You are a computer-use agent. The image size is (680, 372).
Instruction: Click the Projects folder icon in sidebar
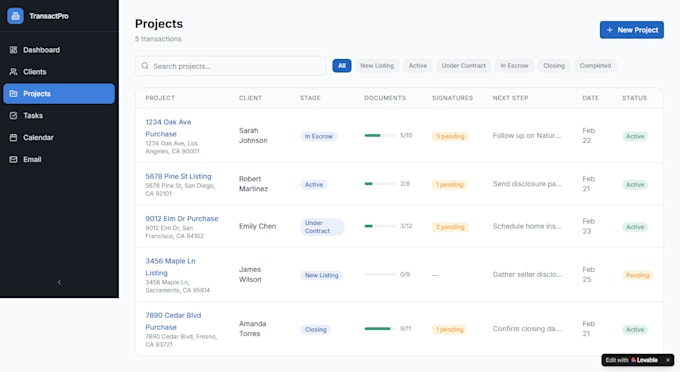point(13,94)
